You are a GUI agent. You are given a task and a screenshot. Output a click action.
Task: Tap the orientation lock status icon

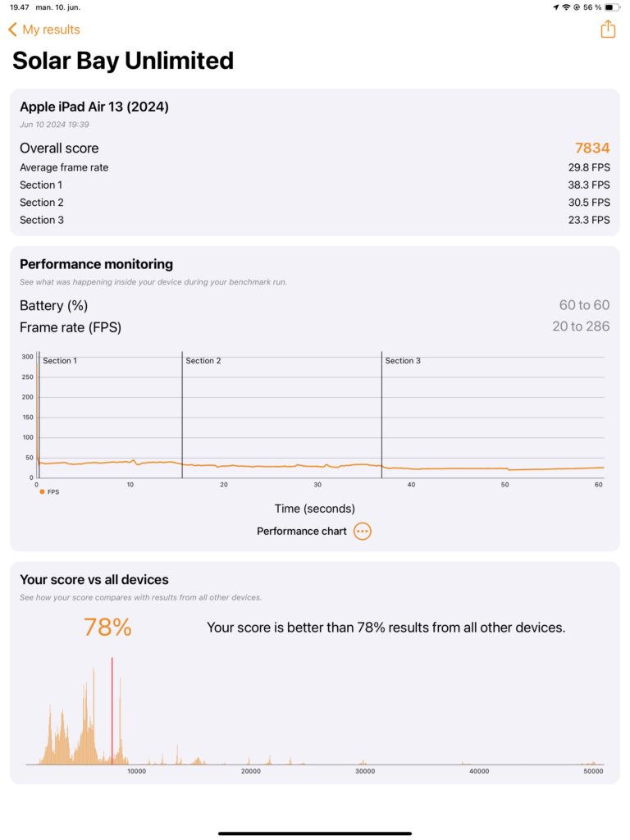pyautogui.click(x=577, y=7)
